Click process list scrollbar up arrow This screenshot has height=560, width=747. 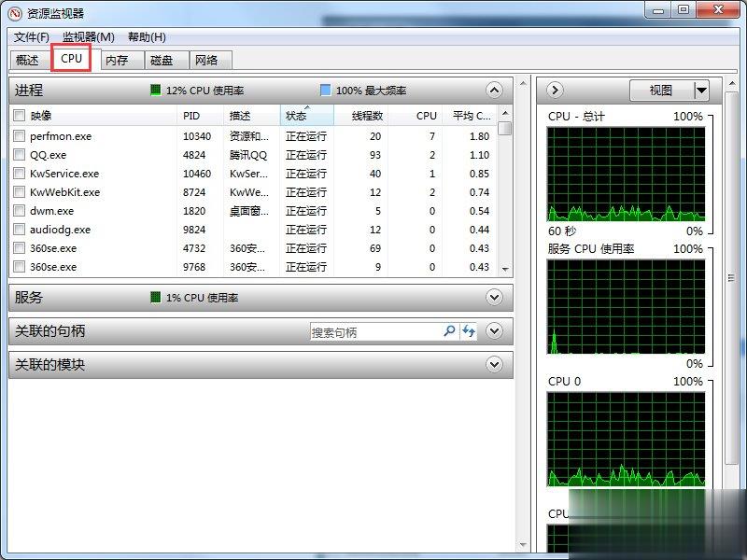pos(505,113)
